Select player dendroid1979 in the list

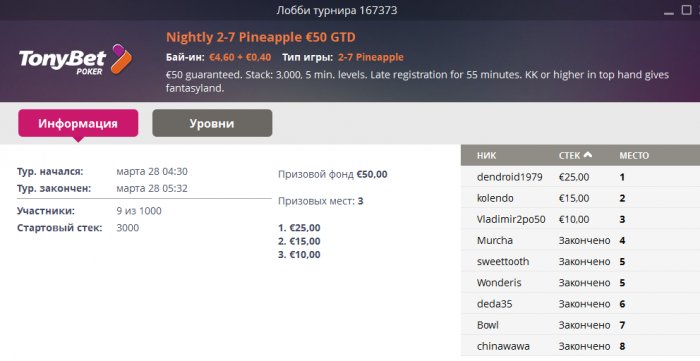coord(580,177)
